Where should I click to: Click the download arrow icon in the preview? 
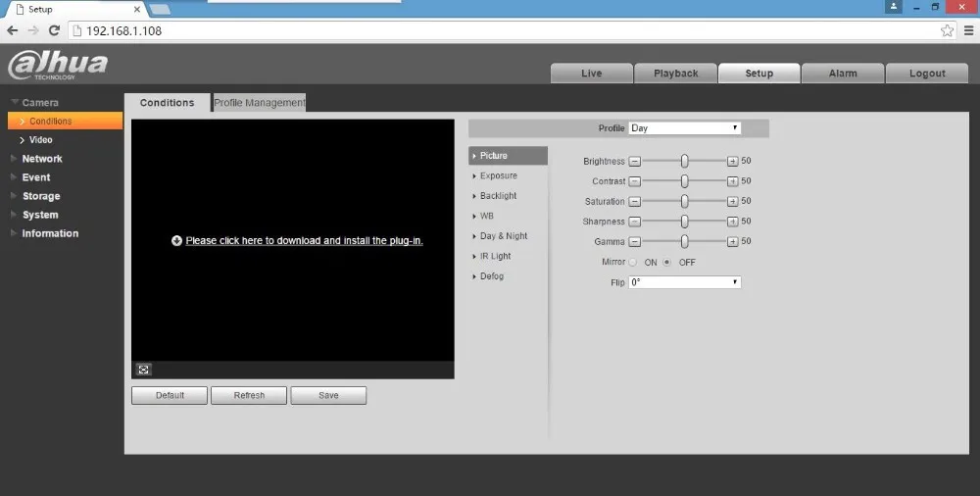pyautogui.click(x=176, y=241)
